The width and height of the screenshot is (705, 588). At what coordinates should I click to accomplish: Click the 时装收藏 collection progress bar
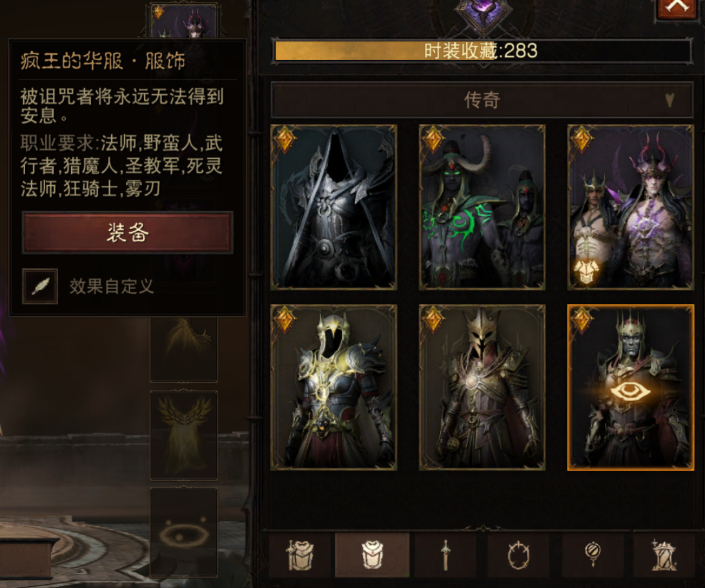tap(482, 51)
